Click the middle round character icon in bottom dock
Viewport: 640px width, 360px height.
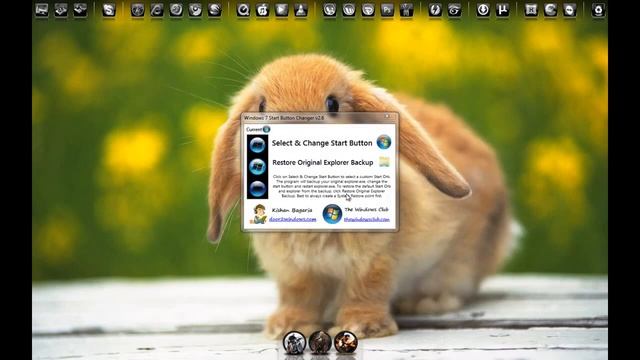[x=320, y=342]
